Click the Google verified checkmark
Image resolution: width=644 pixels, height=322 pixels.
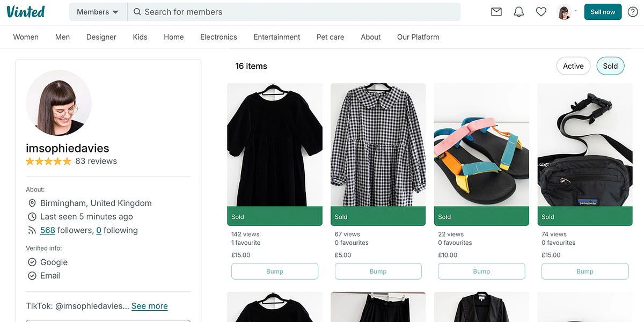(x=32, y=262)
